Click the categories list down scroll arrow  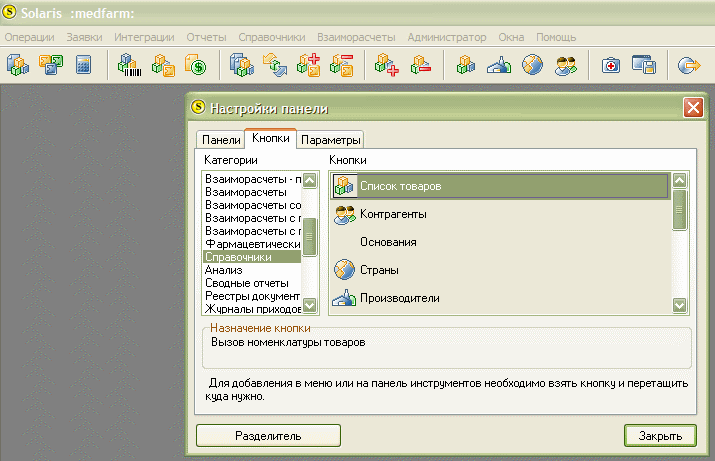[310, 305]
